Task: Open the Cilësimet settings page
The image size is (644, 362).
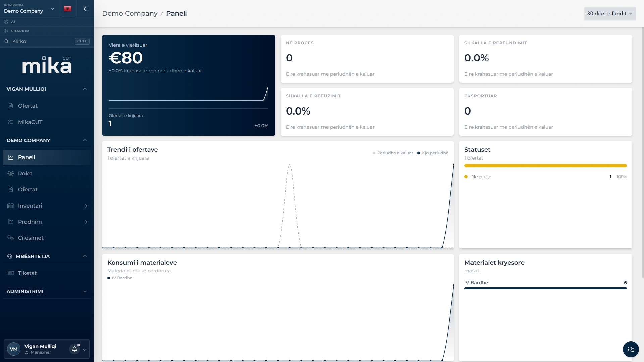Action: 47,238
